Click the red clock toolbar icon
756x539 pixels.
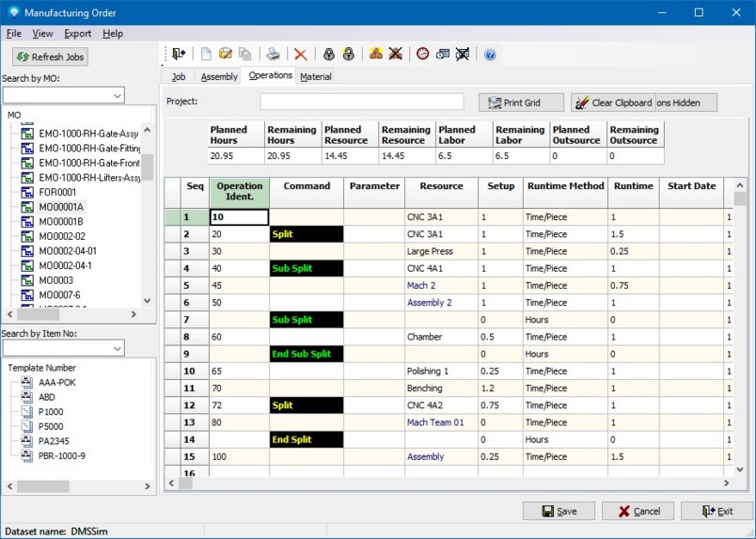(x=422, y=55)
